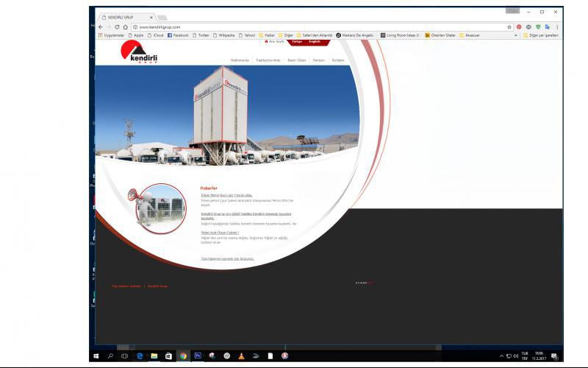Expand the Diğer yer işaretleri folder
The image size is (588, 368).
[541, 35]
